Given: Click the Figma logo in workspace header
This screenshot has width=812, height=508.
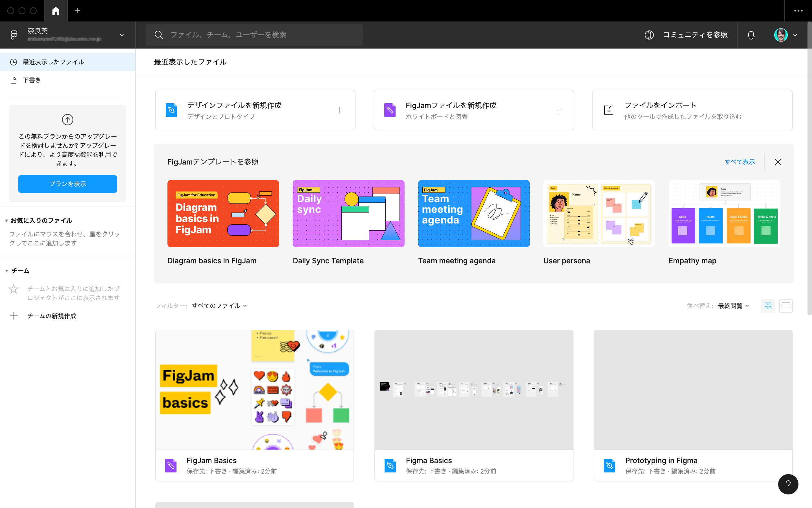Looking at the screenshot, I should pos(14,35).
